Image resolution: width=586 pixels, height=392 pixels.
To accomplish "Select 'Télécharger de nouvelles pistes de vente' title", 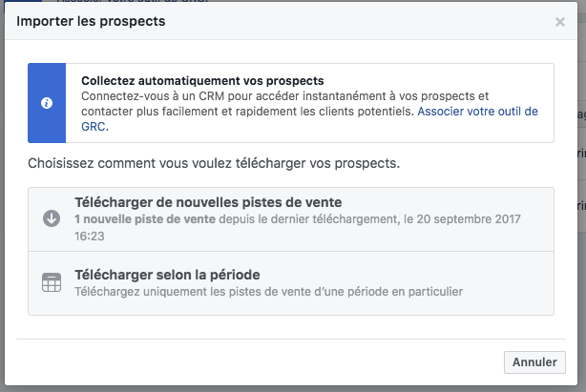I will tap(208, 202).
